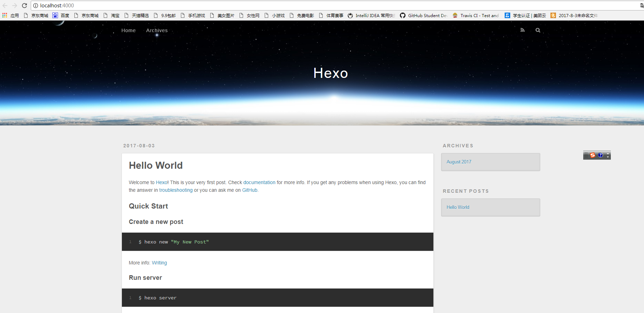Image resolution: width=644 pixels, height=313 pixels.
Task: Follow the Hexo link in welcome text
Action: click(x=161, y=182)
